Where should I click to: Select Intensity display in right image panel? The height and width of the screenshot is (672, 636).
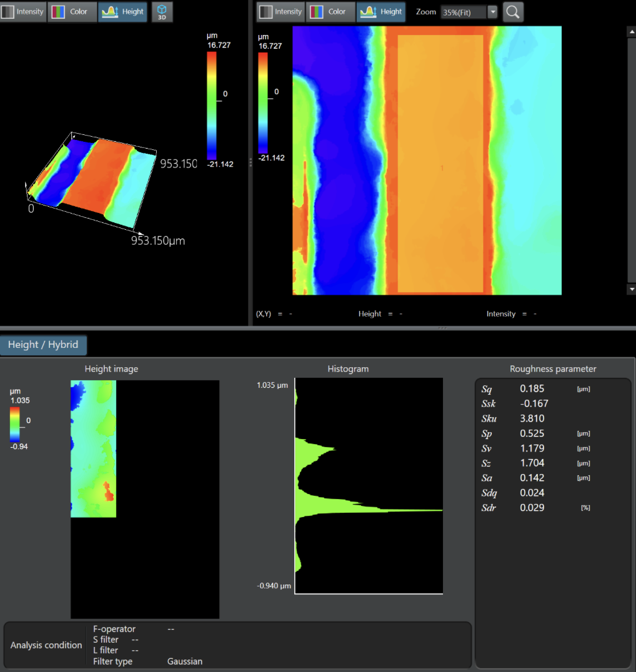coord(281,12)
